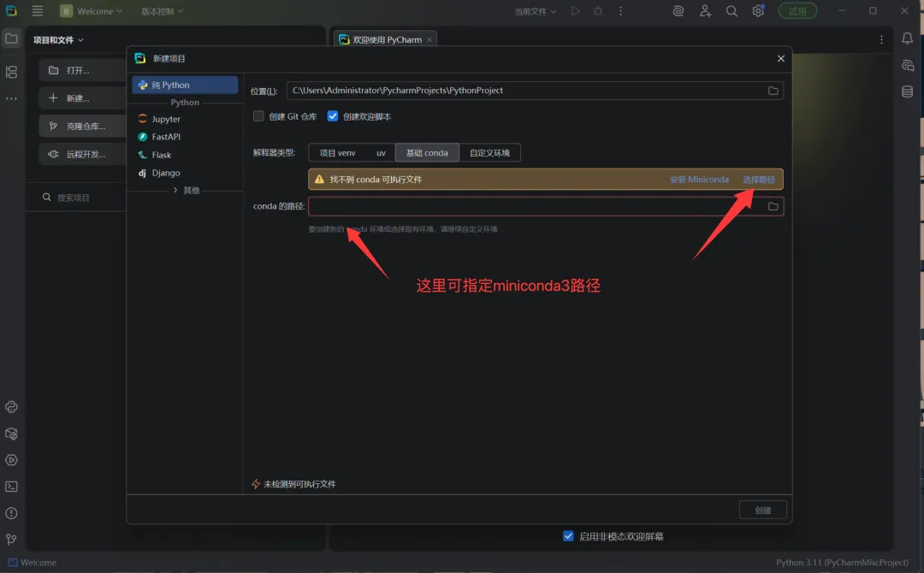Open the main hamburger menu
The image size is (924, 573).
[37, 11]
